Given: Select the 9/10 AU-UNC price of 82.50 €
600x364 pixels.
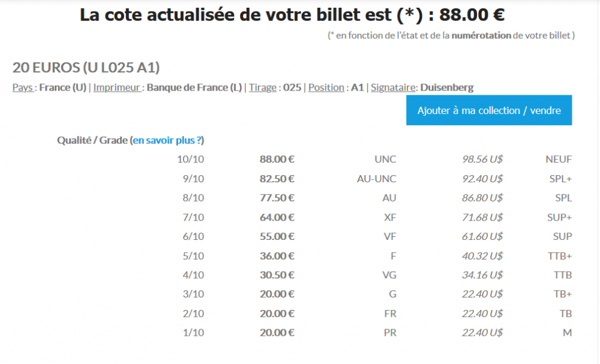Looking at the screenshot, I should [x=277, y=179].
